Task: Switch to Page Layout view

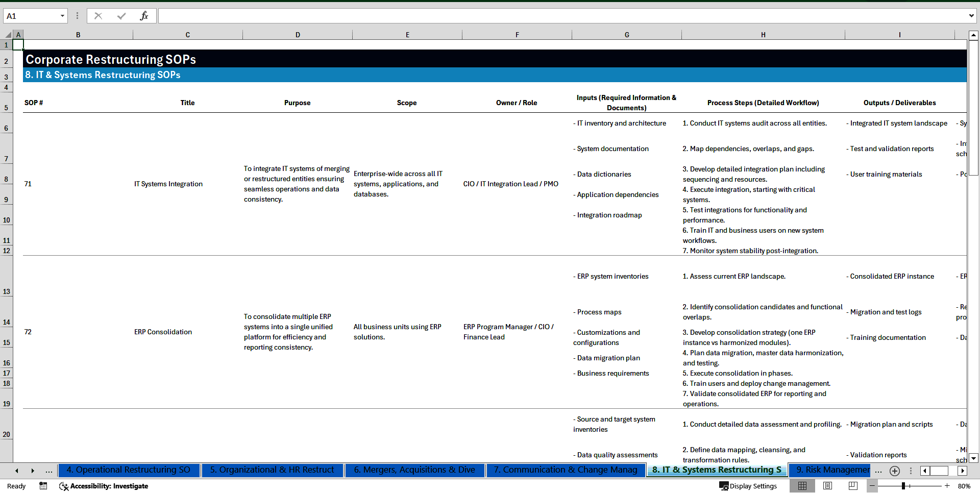Action: click(x=828, y=486)
